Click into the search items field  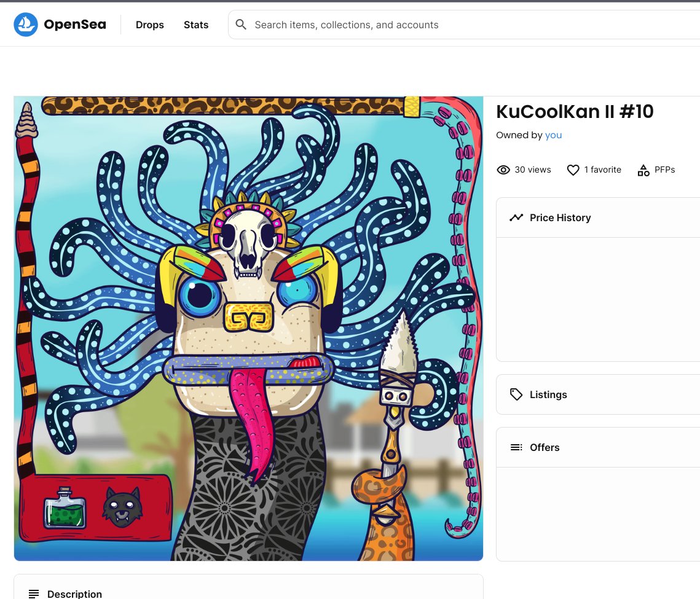[x=347, y=25]
